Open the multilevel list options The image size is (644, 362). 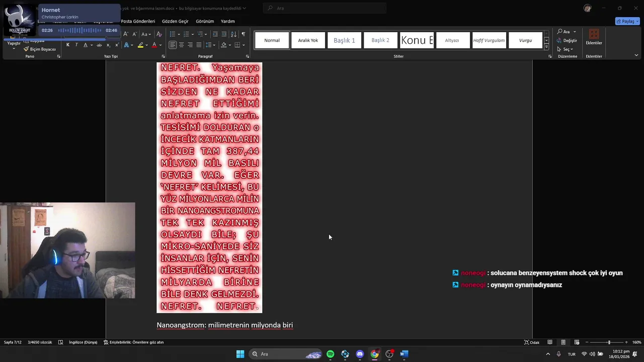coord(200,34)
